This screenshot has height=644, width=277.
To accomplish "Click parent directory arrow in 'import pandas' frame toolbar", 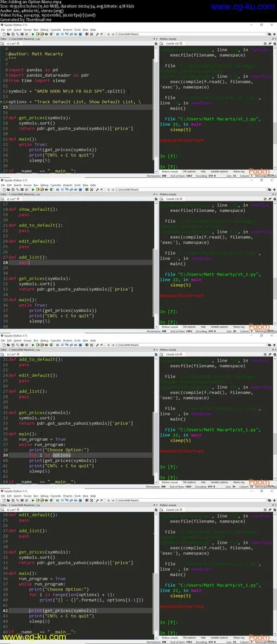I will tap(274, 34).
